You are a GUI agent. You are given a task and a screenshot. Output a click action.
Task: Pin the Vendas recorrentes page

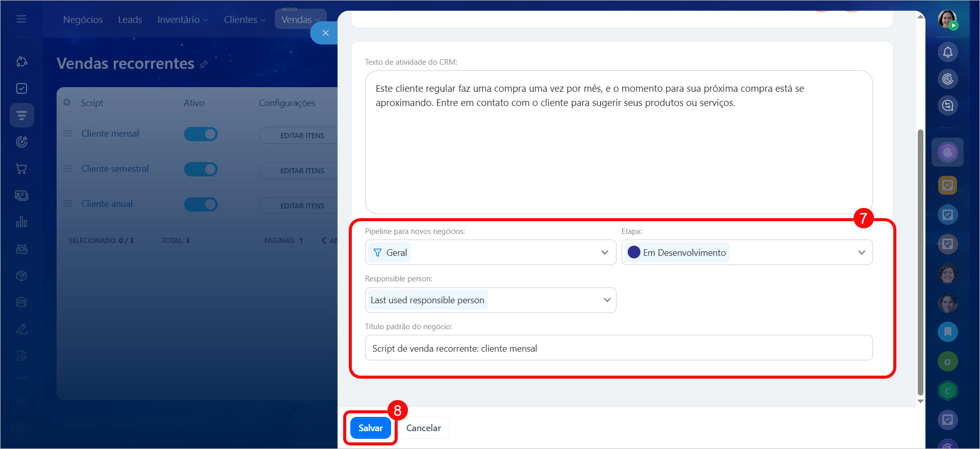click(x=204, y=65)
